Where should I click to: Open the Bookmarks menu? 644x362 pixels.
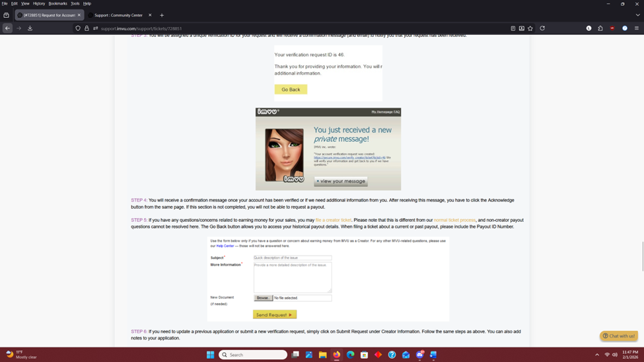pos(58,3)
